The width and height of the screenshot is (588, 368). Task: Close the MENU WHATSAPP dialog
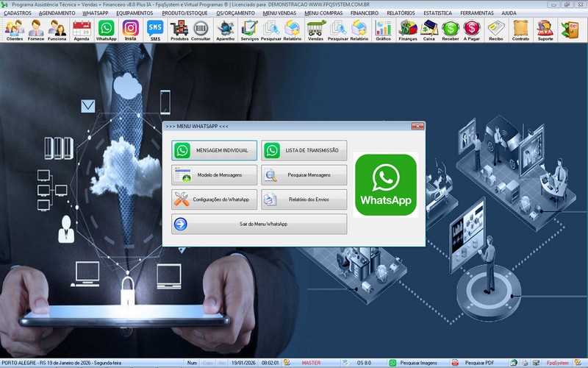click(417, 126)
